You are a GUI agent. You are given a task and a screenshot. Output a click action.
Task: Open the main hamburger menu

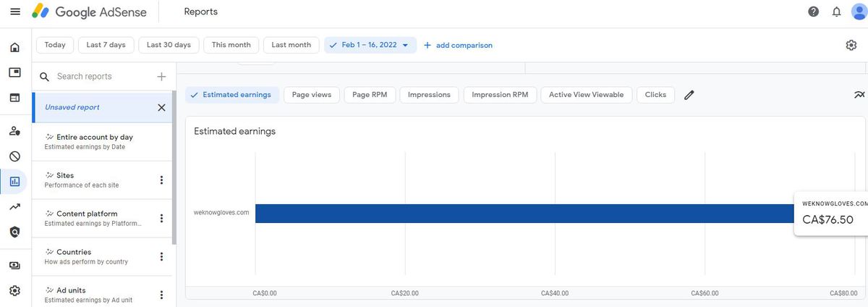tap(15, 12)
